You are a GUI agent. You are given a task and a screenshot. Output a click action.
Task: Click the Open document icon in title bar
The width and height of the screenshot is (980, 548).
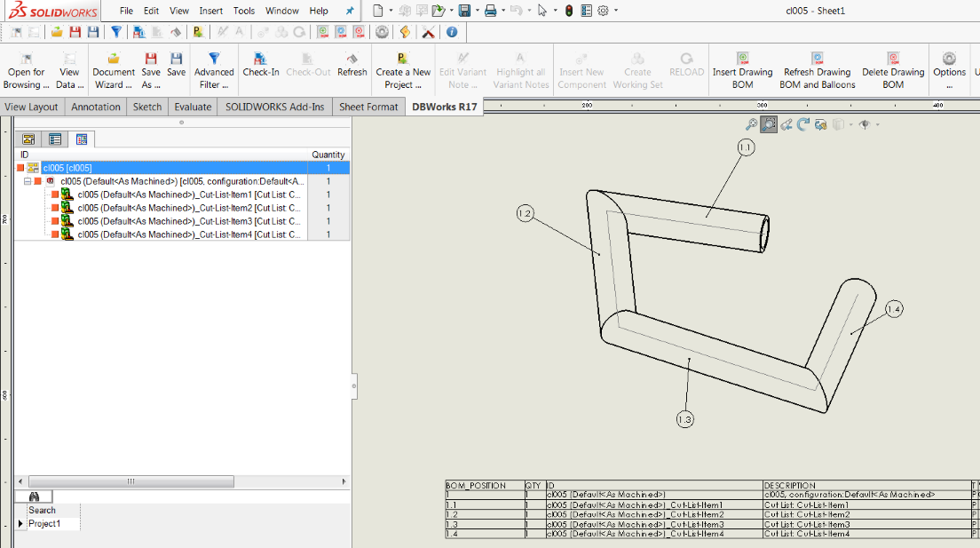[438, 11]
